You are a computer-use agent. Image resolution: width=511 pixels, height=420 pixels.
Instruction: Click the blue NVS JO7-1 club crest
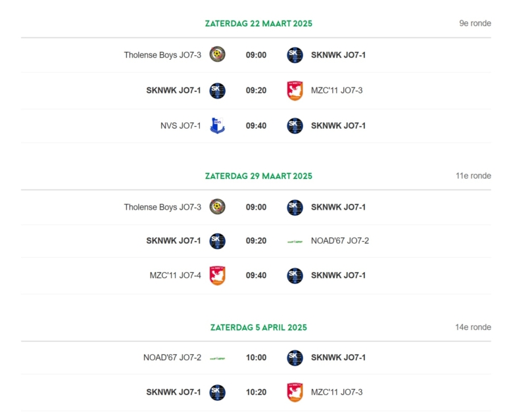tap(218, 126)
